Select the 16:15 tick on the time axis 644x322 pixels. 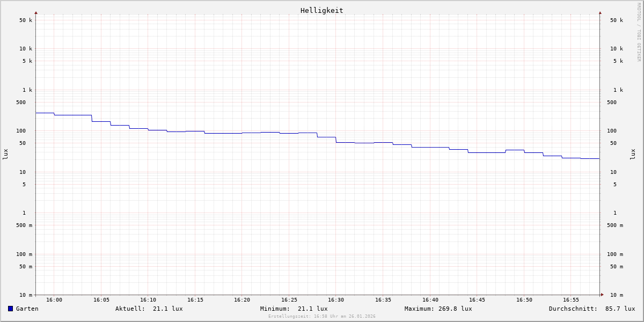pos(195,300)
